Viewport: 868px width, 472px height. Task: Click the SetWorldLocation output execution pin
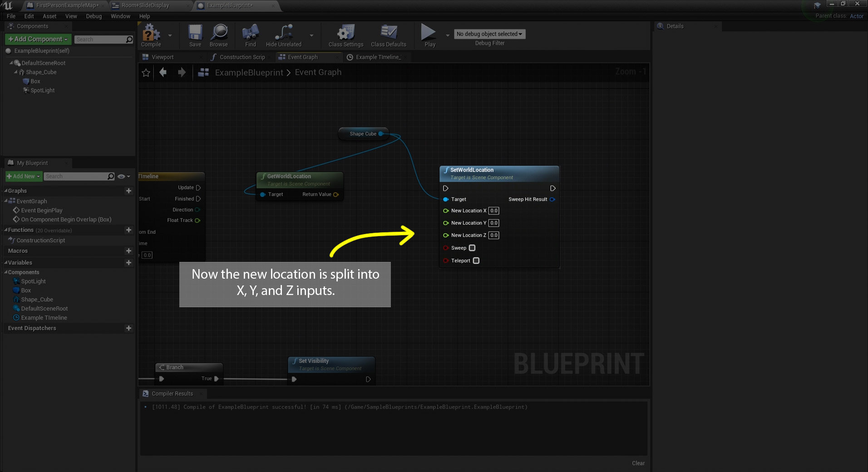pos(552,188)
